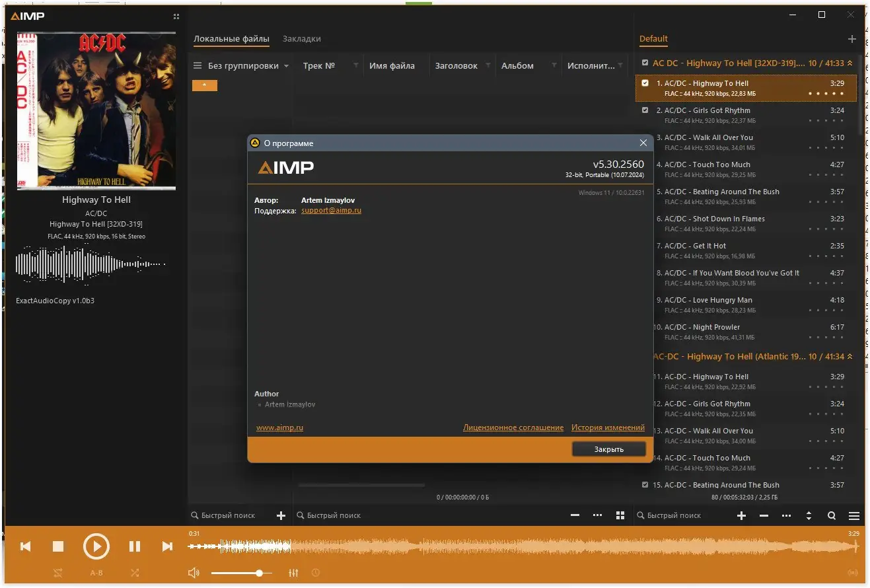Click the playlist search magnifier icon
This screenshot has height=588, width=870.
(x=832, y=515)
